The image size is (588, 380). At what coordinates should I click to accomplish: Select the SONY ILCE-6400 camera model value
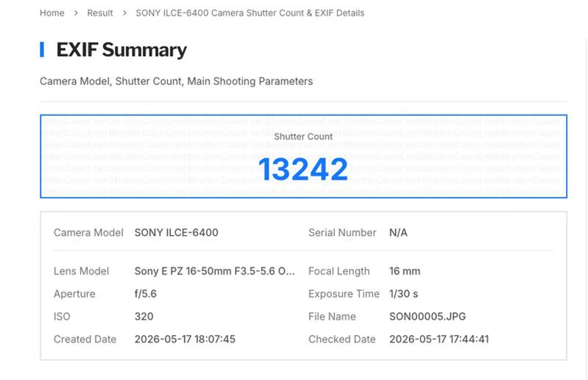tap(176, 233)
